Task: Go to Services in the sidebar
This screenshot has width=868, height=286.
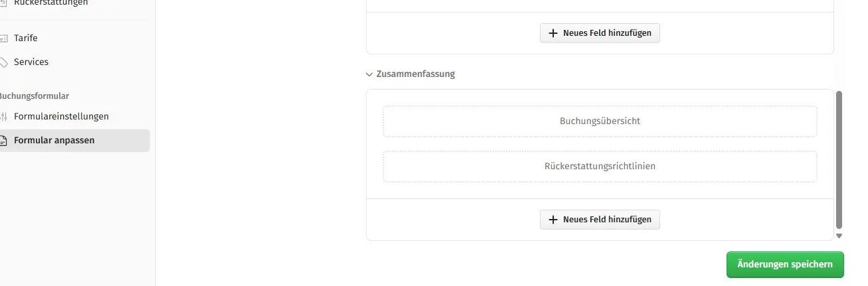Action: (x=31, y=62)
